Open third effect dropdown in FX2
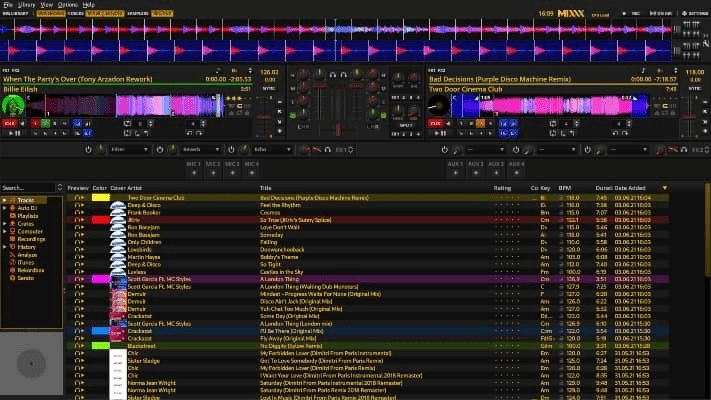 [628, 150]
